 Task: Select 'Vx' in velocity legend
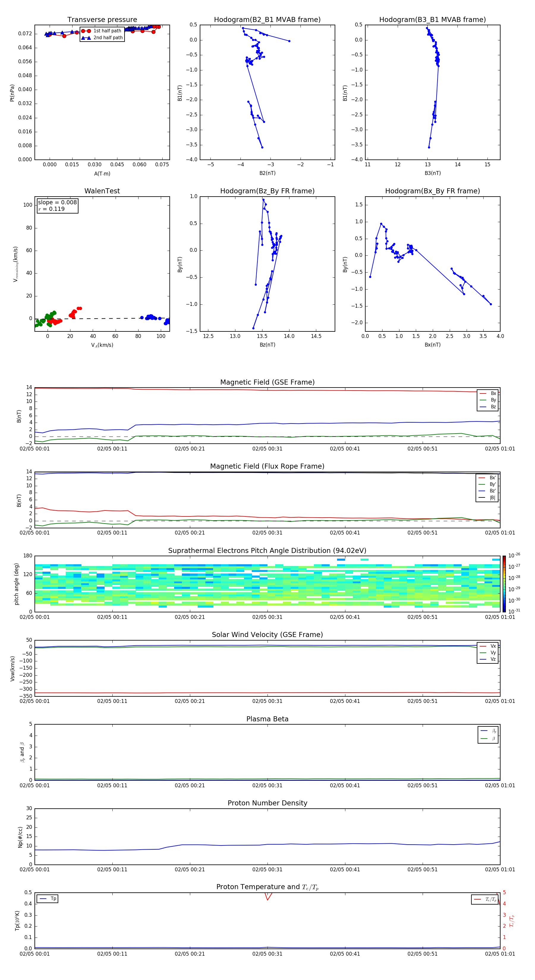coord(488,646)
